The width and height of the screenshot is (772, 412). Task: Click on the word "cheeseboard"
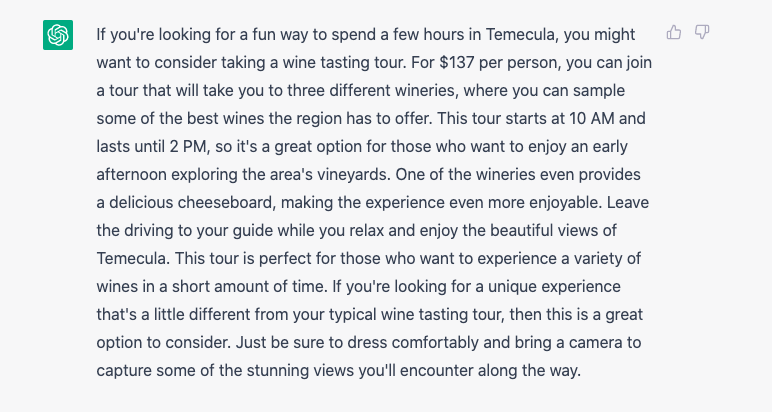coord(226,203)
